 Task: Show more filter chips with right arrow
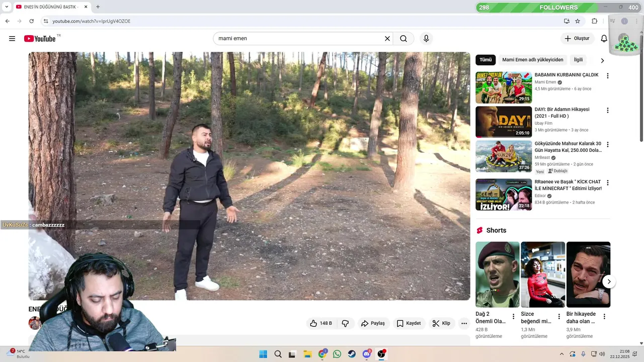point(602,60)
